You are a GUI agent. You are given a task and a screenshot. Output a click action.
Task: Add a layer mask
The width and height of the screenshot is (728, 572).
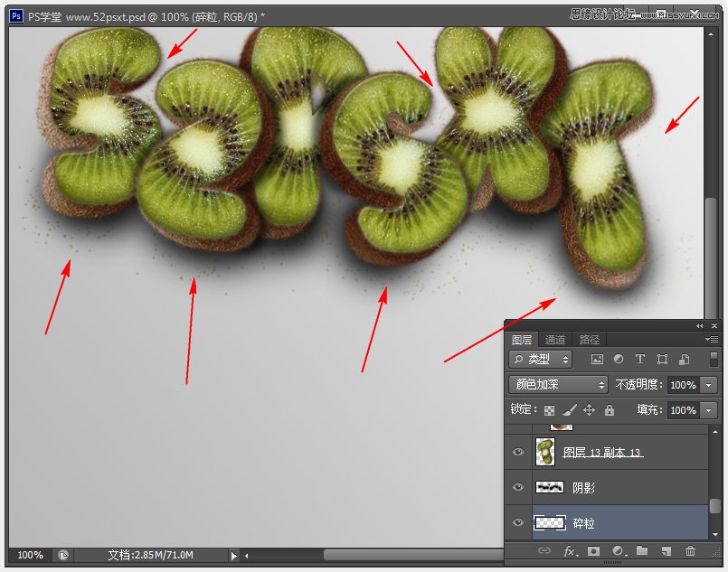pos(593,550)
